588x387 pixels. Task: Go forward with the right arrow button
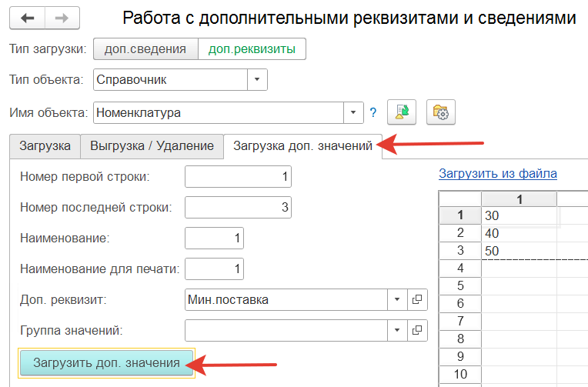pos(62,18)
